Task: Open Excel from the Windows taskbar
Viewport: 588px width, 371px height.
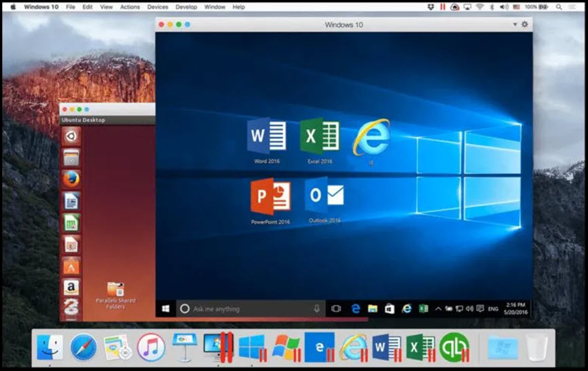Action: click(x=424, y=308)
